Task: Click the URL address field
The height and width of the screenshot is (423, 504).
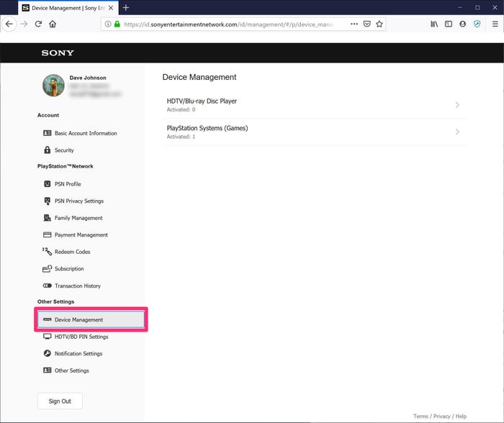Action: click(230, 24)
